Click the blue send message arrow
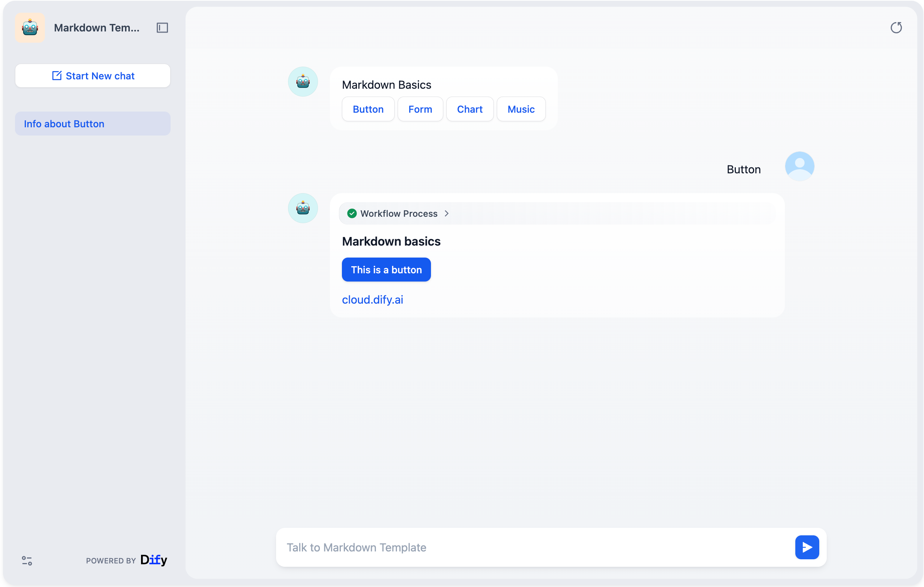 (x=807, y=547)
